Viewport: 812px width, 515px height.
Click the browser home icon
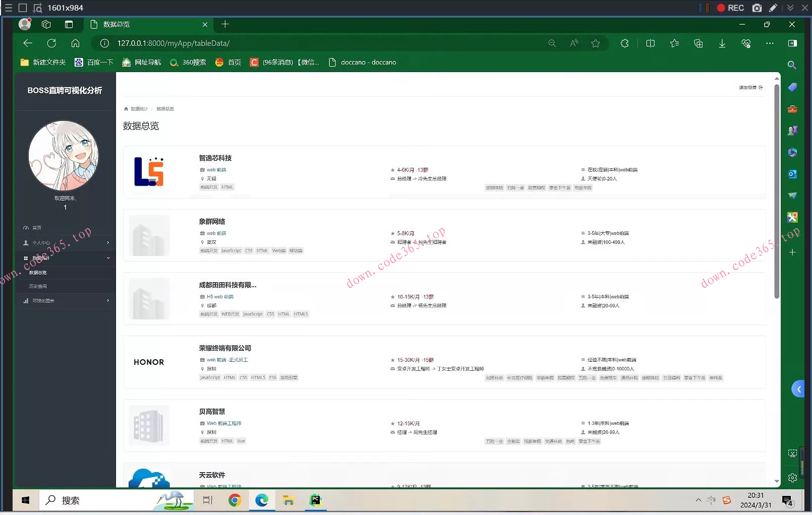[x=75, y=43]
